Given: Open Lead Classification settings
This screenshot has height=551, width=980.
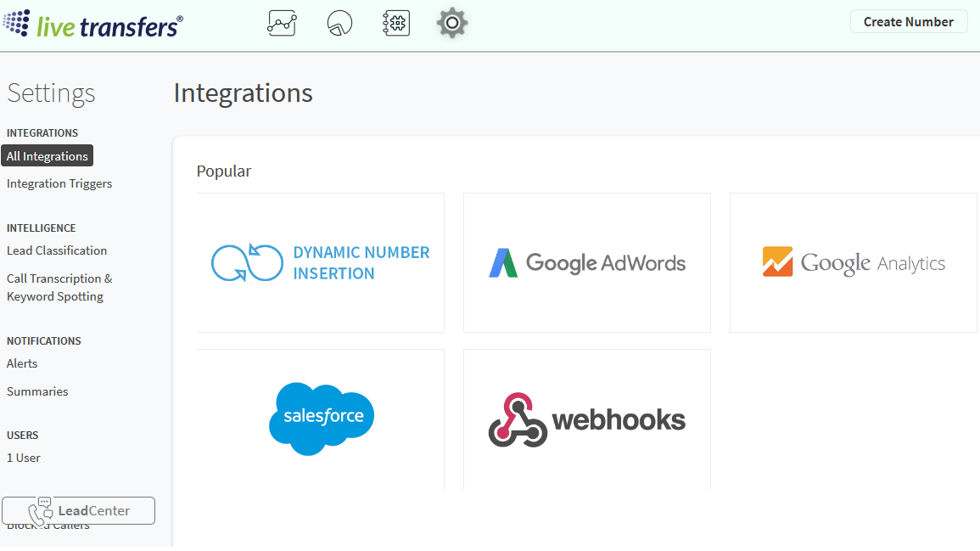Looking at the screenshot, I should pyautogui.click(x=57, y=250).
